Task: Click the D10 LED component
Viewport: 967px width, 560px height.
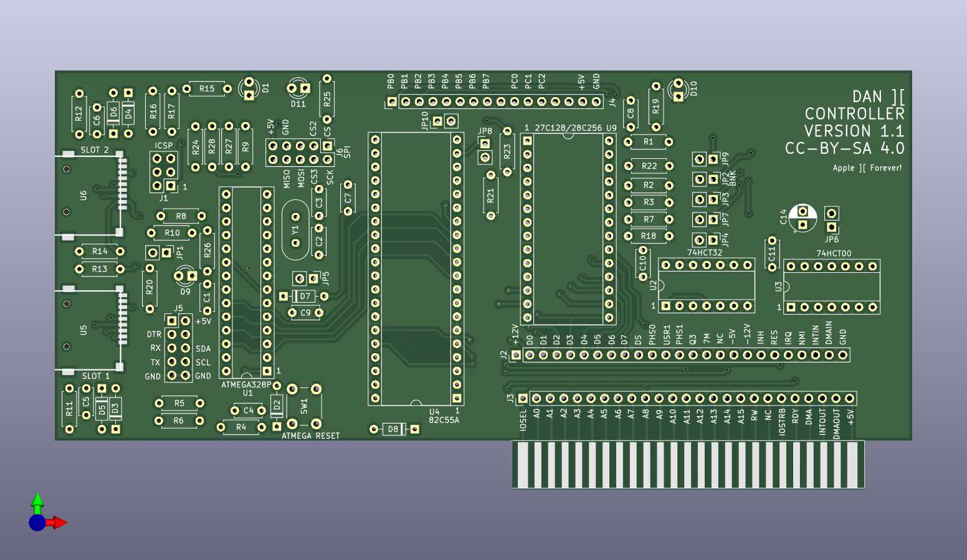Action: (x=678, y=90)
